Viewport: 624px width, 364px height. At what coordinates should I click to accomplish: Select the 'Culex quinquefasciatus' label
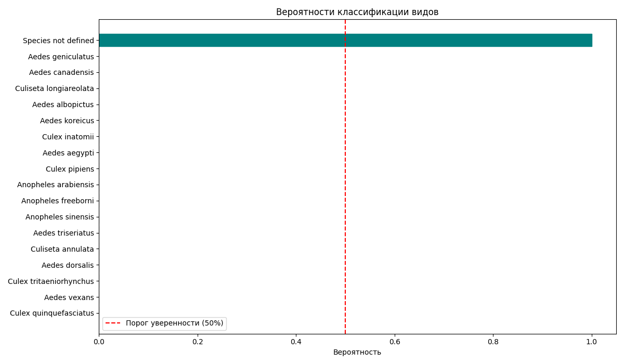pos(52,314)
